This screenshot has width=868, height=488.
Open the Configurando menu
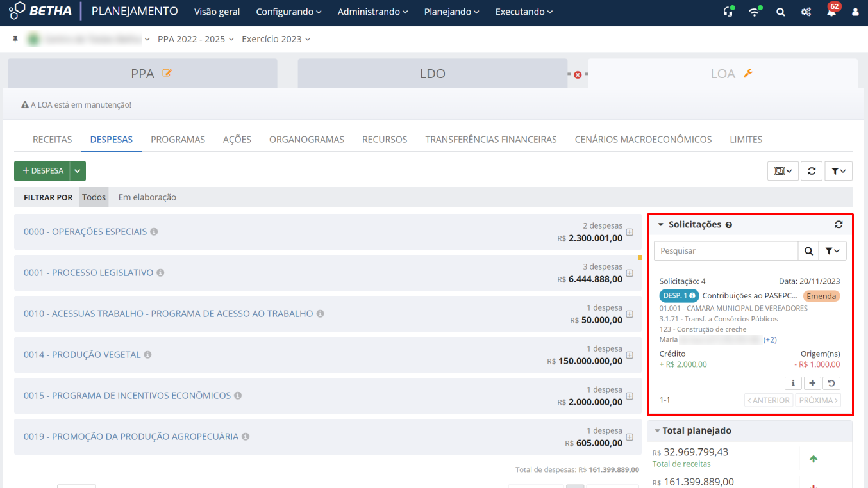(x=288, y=12)
